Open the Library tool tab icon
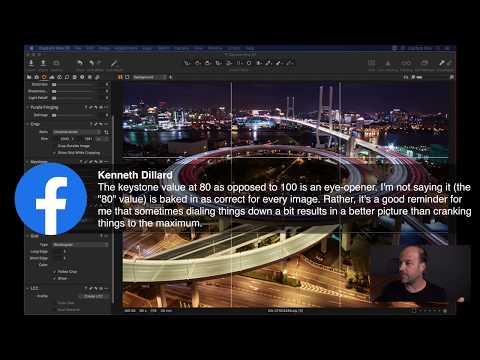 (x=29, y=77)
